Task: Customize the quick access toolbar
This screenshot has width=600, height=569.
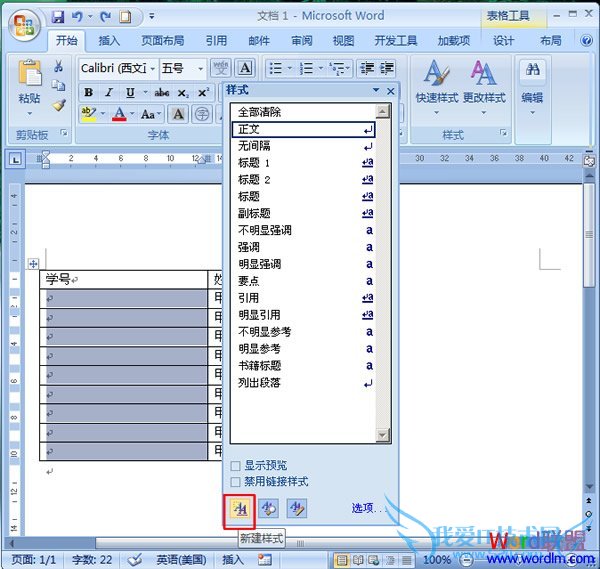Action: [x=152, y=16]
